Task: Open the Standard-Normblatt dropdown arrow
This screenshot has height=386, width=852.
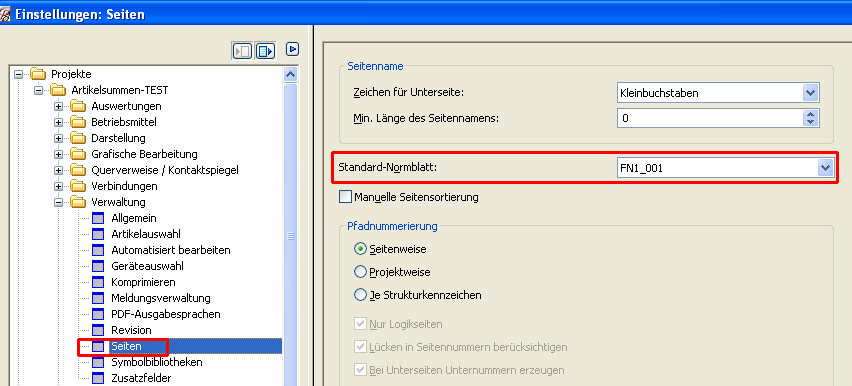Action: tap(825, 169)
